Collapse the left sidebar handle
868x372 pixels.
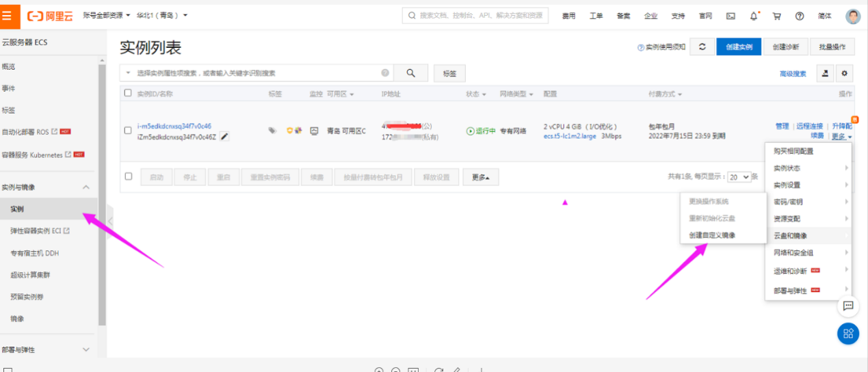109,222
